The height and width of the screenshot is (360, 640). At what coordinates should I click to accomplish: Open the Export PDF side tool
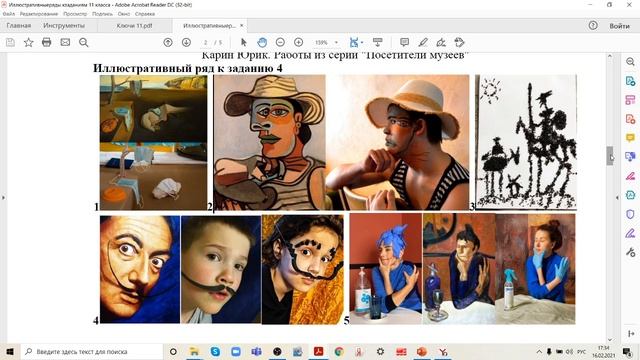pyautogui.click(x=630, y=81)
